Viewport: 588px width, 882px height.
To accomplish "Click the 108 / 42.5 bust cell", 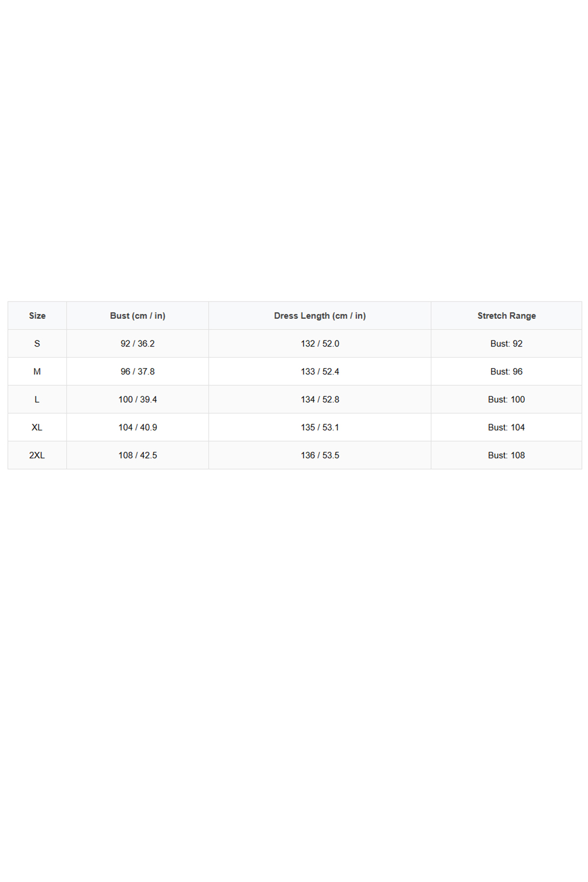I will 137,456.
